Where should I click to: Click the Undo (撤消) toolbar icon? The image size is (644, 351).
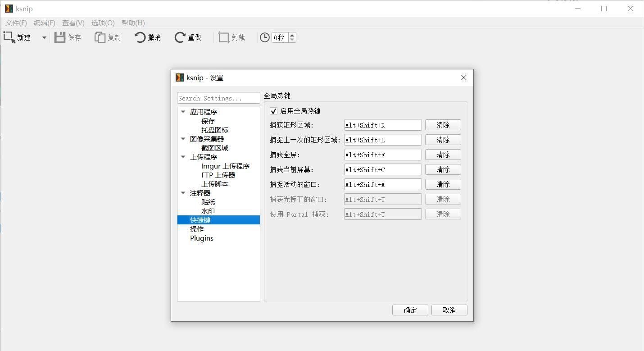point(140,37)
